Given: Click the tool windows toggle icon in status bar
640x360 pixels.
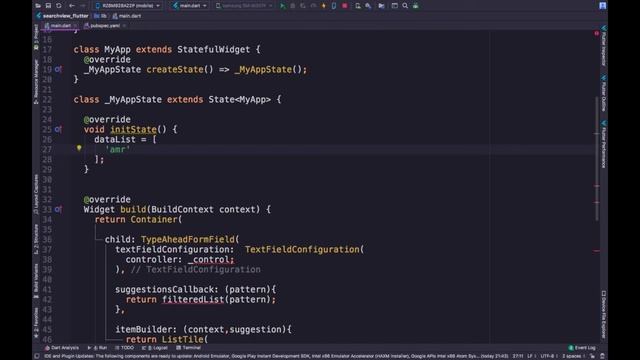Looking at the screenshot, I should (37, 356).
